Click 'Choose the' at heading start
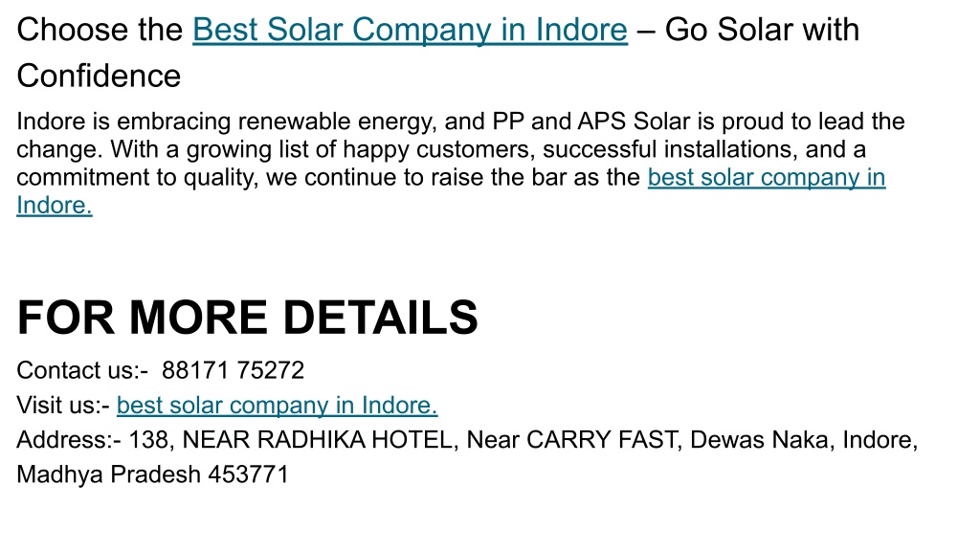This screenshot has width=980, height=551. pos(100,30)
